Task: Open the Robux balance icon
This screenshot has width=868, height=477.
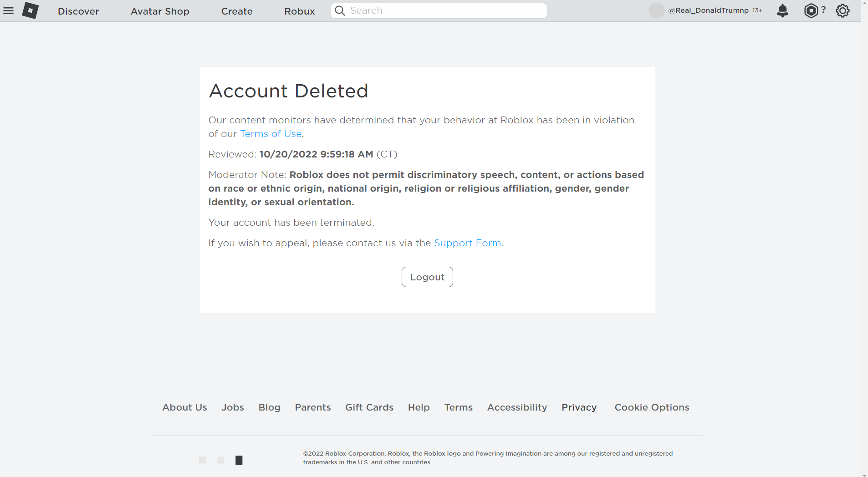Action: tap(811, 10)
